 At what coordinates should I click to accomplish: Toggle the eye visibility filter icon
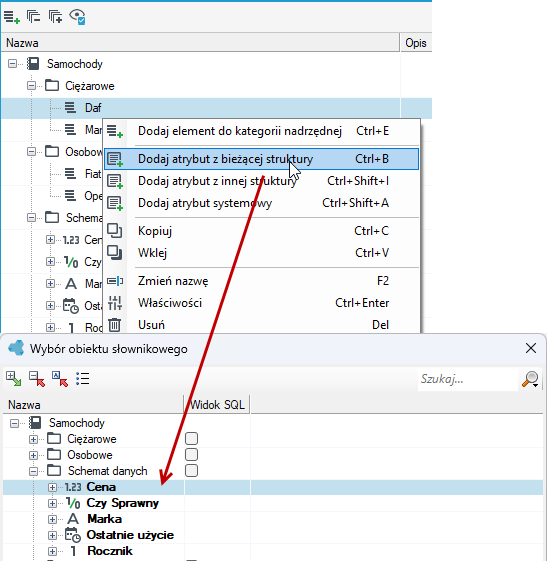click(77, 16)
